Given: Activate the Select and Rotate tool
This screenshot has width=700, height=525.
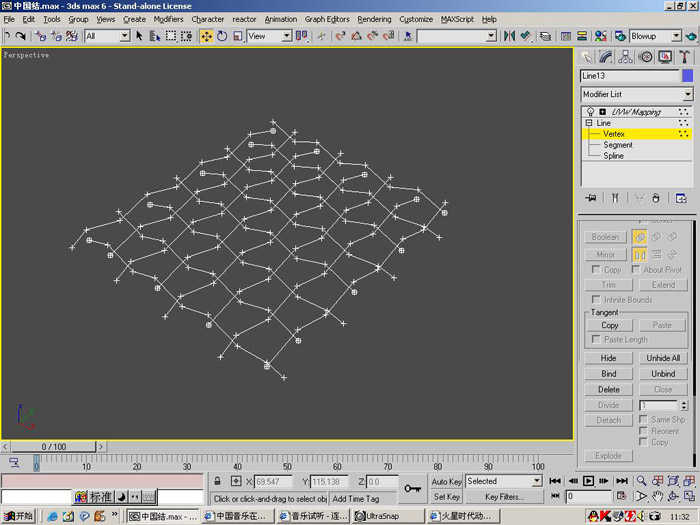Looking at the screenshot, I should click(222, 36).
